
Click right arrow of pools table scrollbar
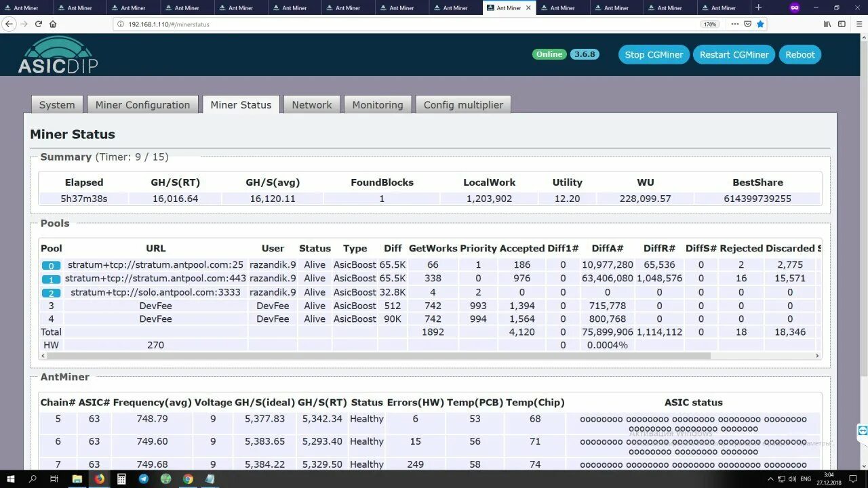[x=817, y=356]
